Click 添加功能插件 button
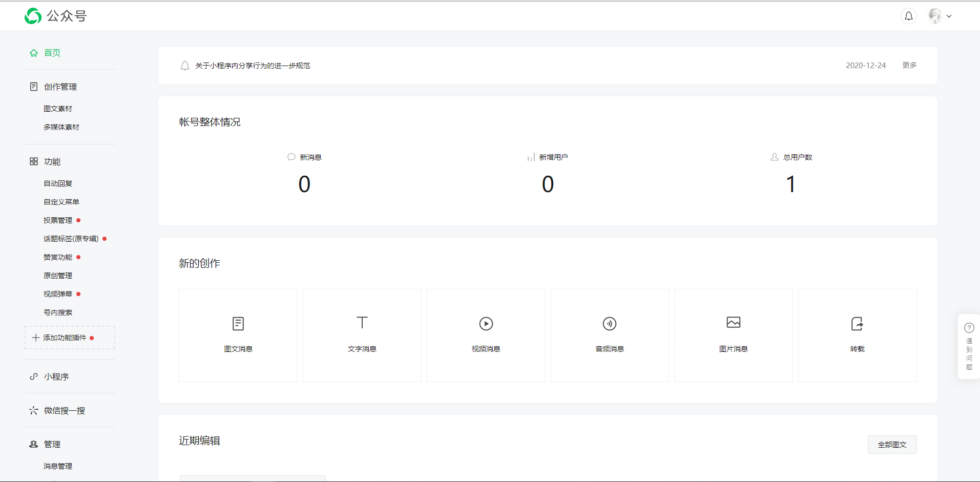This screenshot has height=482, width=980. click(x=70, y=338)
